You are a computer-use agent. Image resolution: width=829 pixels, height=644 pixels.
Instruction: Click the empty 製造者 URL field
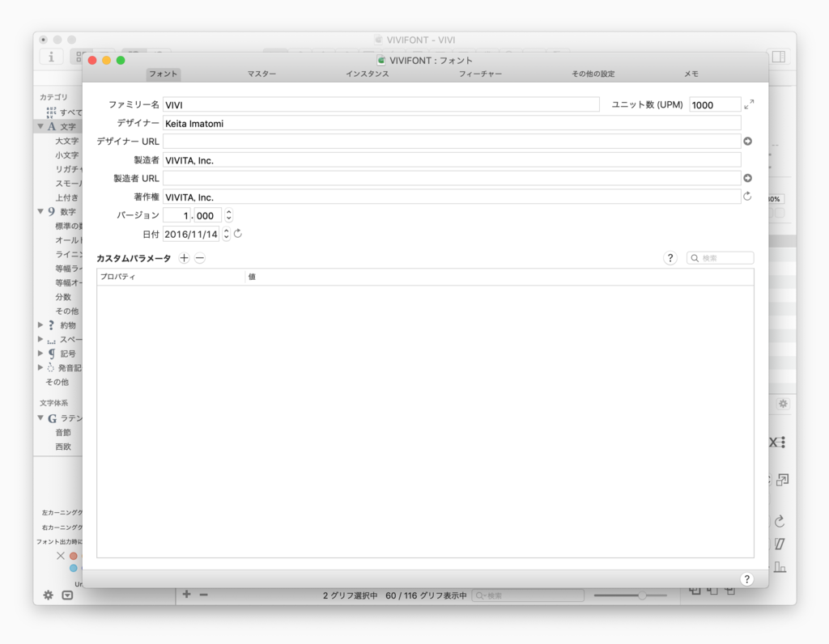[x=452, y=178]
